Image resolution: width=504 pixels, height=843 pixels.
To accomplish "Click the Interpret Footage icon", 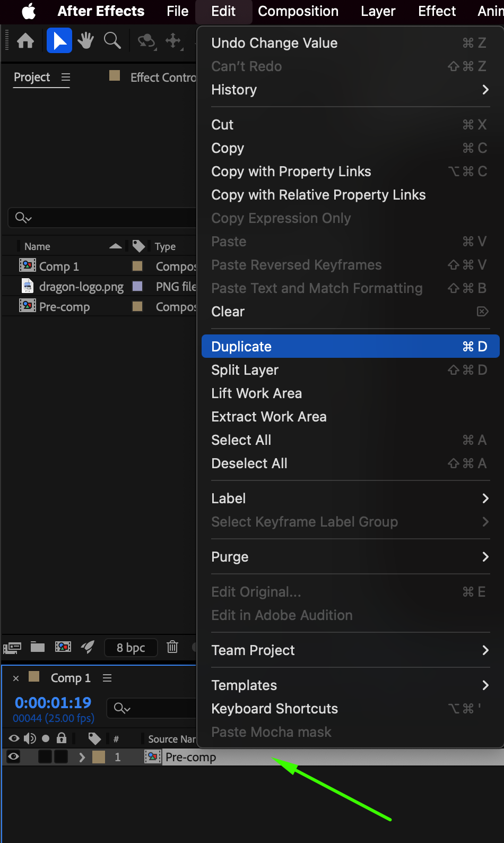I will pyautogui.click(x=12, y=647).
